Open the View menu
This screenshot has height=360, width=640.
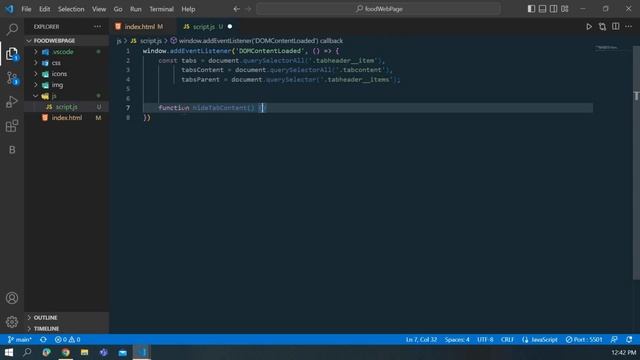99,9
